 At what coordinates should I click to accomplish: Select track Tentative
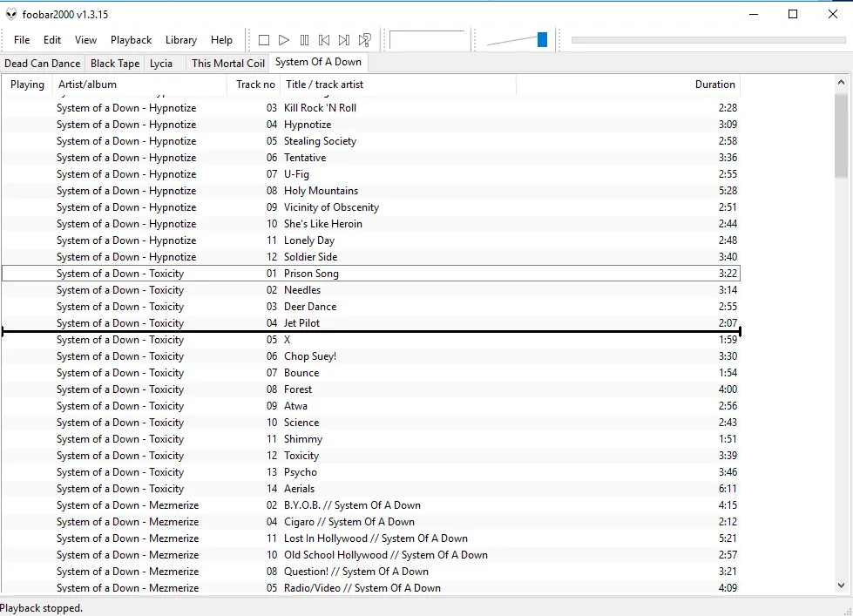pos(371,157)
